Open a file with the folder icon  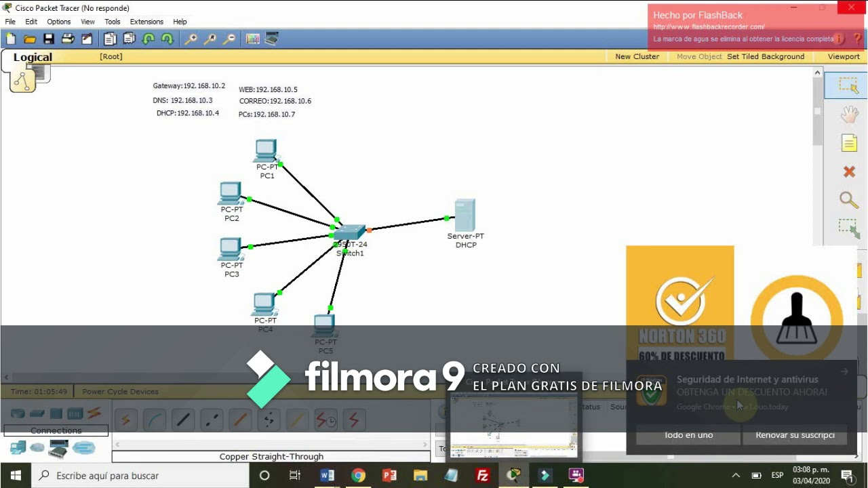(30, 39)
